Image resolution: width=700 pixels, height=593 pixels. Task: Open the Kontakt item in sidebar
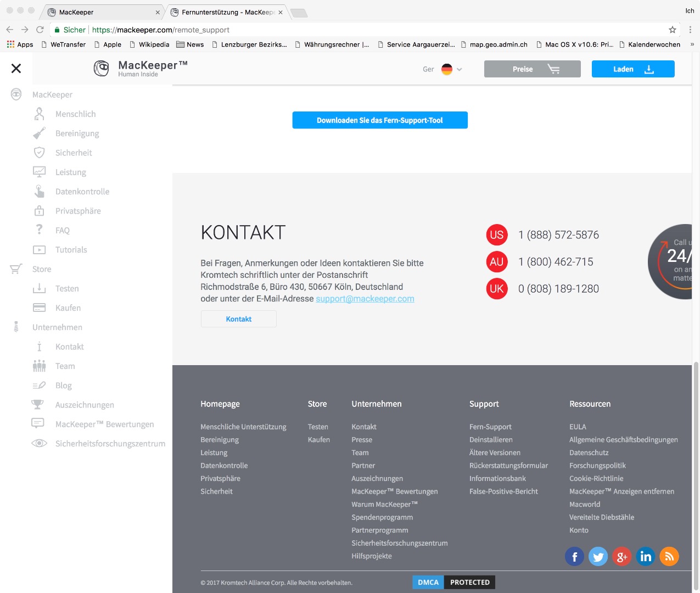click(69, 346)
